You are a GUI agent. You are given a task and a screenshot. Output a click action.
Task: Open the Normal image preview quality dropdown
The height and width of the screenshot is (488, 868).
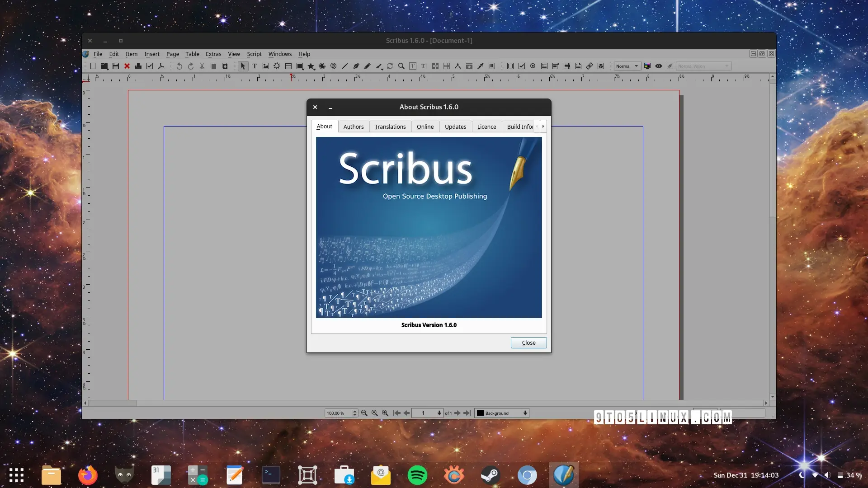627,66
